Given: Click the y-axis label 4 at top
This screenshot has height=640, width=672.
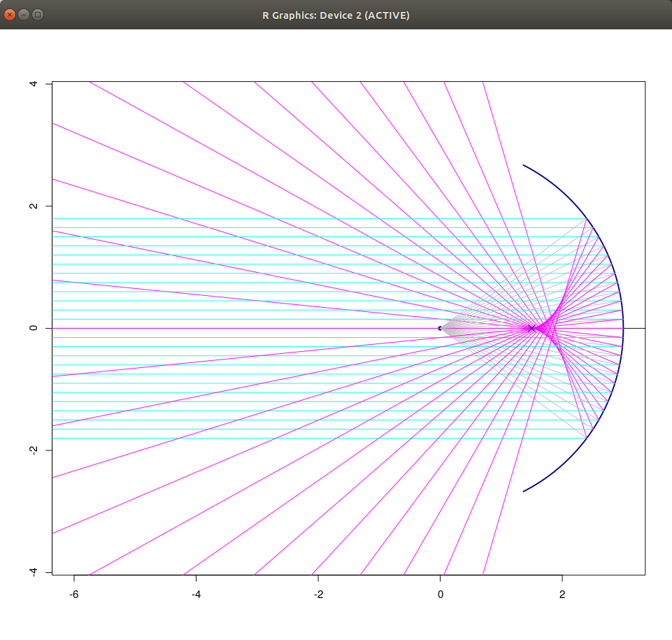Looking at the screenshot, I should pos(34,84).
